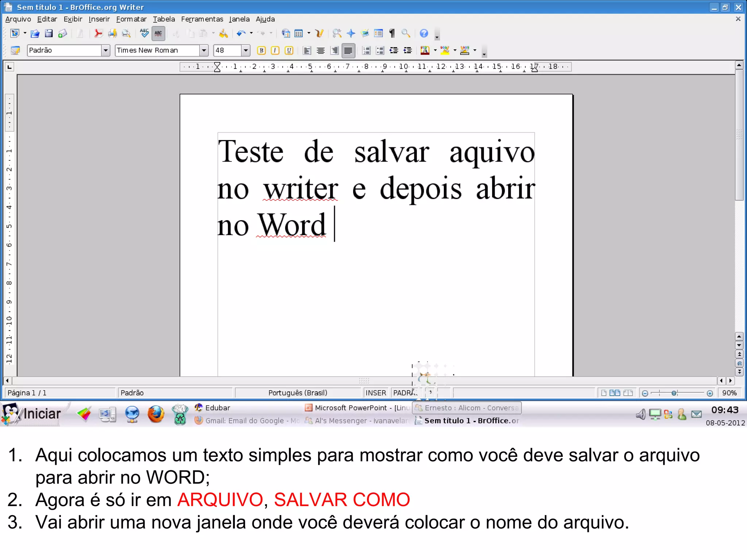Apply the highlighting color
Viewport: 747px width, 560px height.
(445, 50)
